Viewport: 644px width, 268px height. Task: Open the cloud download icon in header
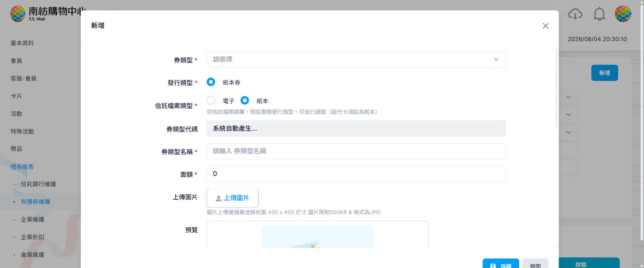(x=575, y=14)
